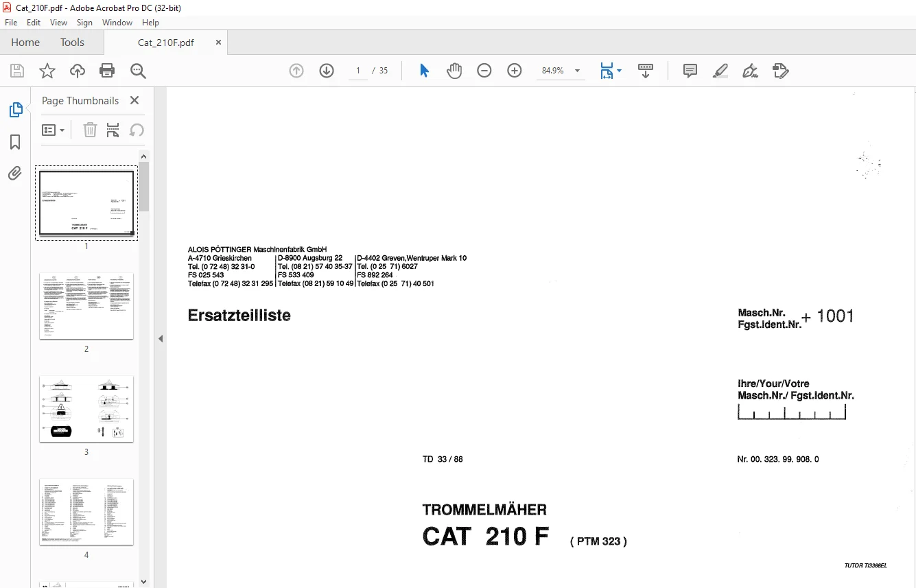Image resolution: width=916 pixels, height=588 pixels.
Task: Activate the Hand pan tool
Action: [454, 71]
